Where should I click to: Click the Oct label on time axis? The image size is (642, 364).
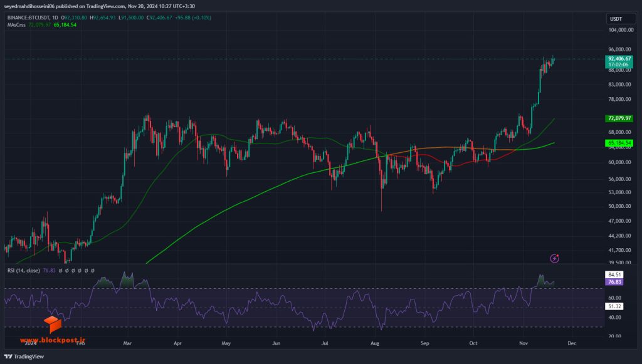(473, 343)
